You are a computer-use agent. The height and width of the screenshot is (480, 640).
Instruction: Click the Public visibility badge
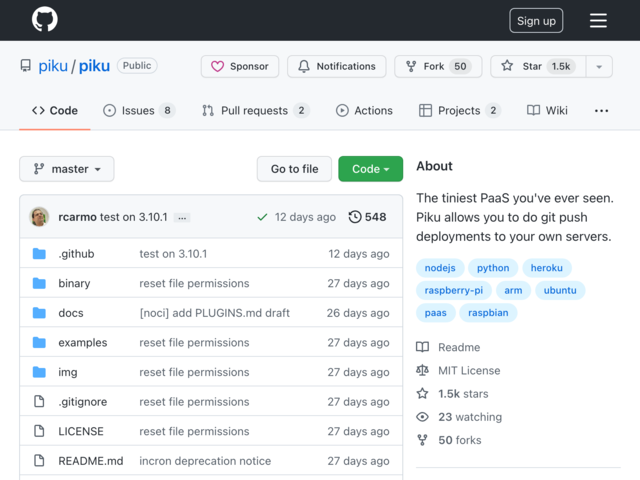tap(137, 66)
